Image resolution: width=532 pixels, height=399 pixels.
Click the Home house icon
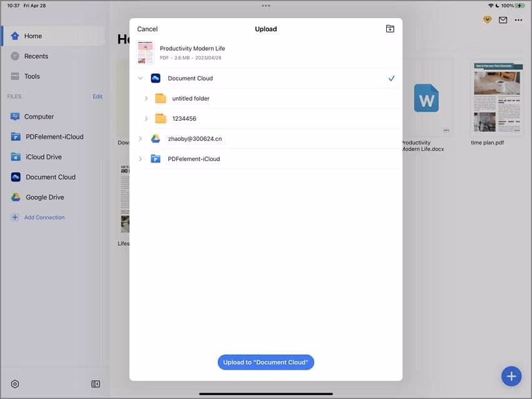[x=15, y=36]
